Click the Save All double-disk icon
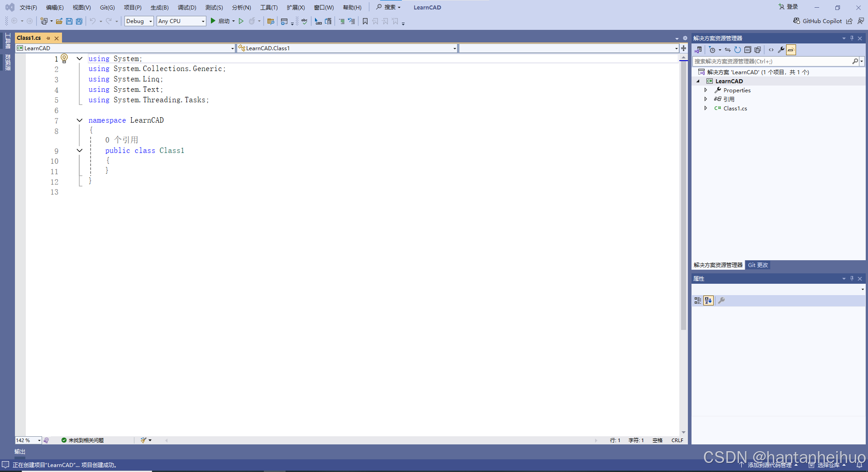 [79, 21]
